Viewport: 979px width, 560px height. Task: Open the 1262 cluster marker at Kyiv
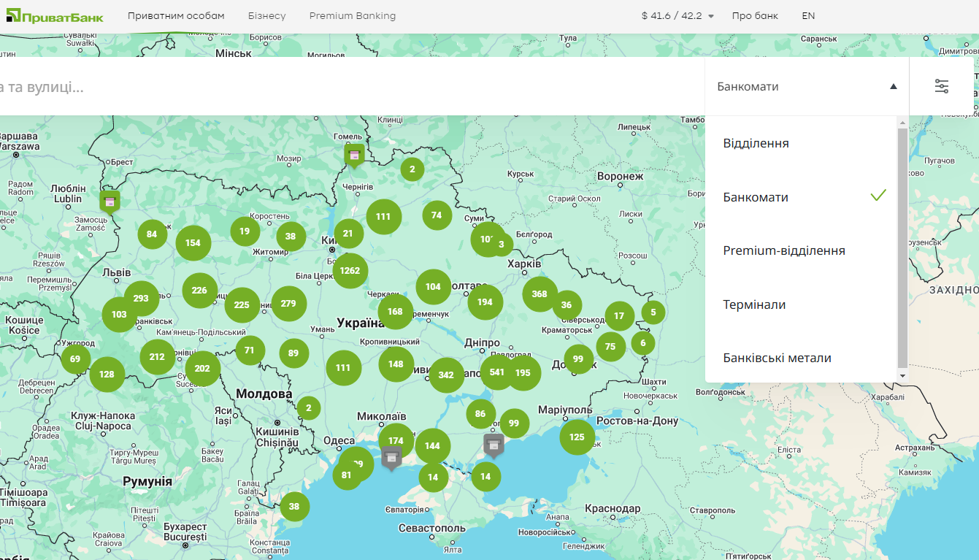[x=350, y=271]
